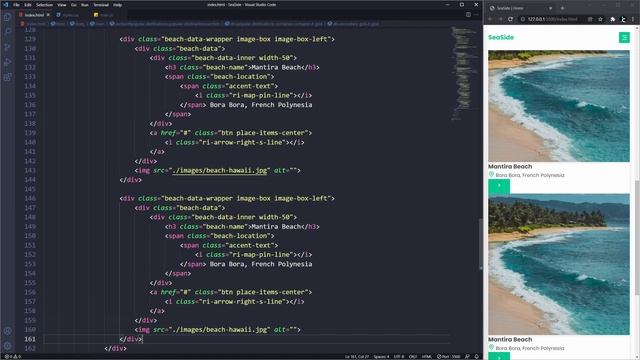This screenshot has height=360, width=640.
Task: Open a new browser tab with plus button
Action: tap(562, 8)
